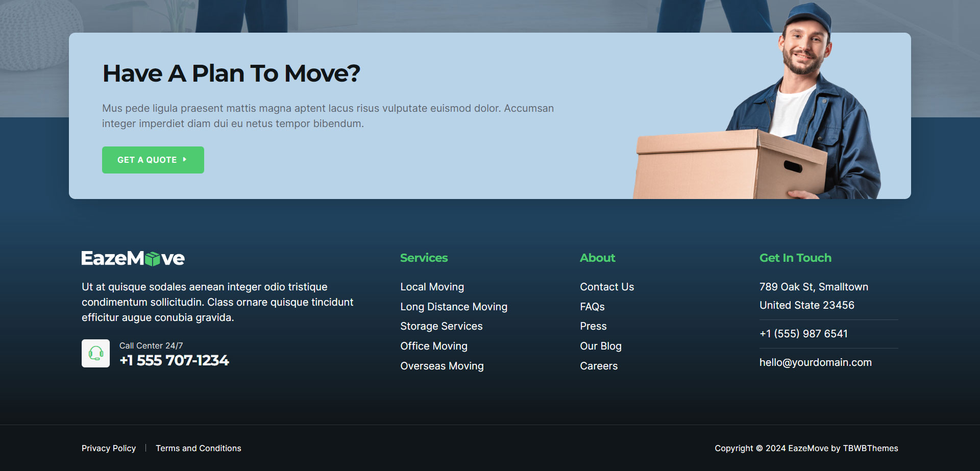Email hello@yourdomain.com

pyautogui.click(x=816, y=362)
